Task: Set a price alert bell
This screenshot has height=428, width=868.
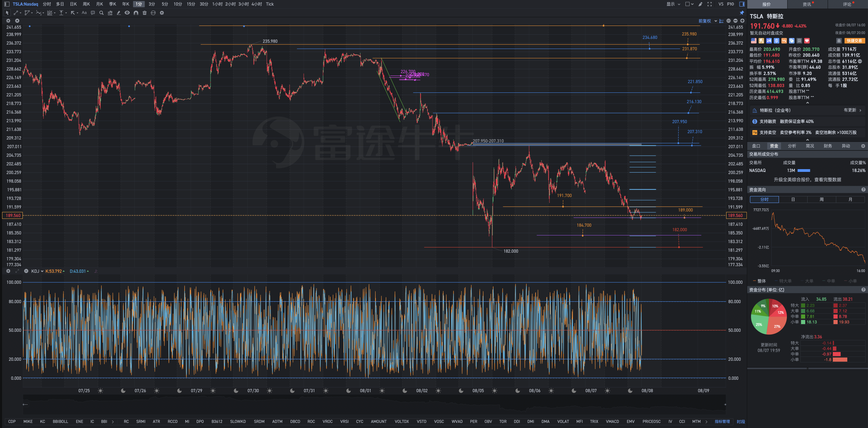Action: click(839, 41)
